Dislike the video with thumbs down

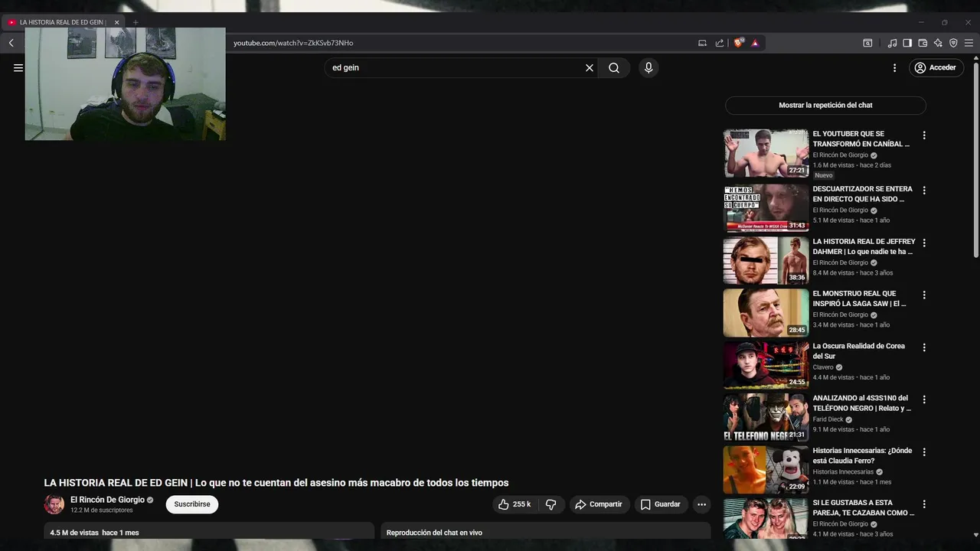pos(550,504)
